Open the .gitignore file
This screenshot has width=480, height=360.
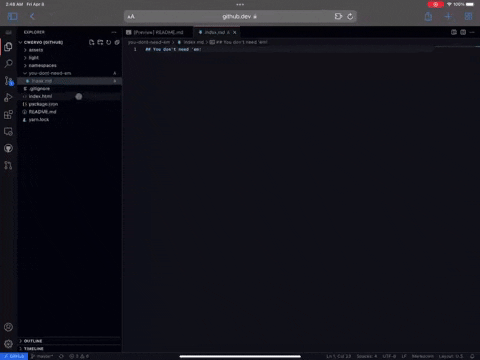click(x=70, y=89)
